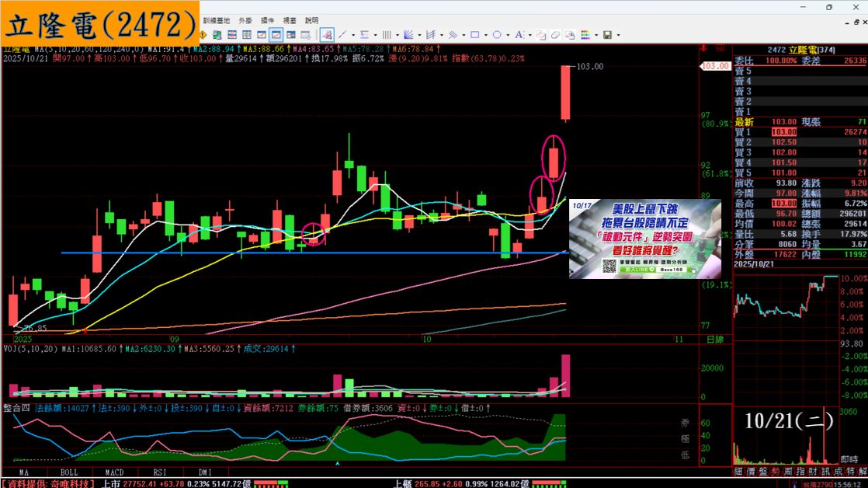Viewport: 868px width, 488px height.
Task: Select the trend line drawing tool
Action: tap(342, 35)
